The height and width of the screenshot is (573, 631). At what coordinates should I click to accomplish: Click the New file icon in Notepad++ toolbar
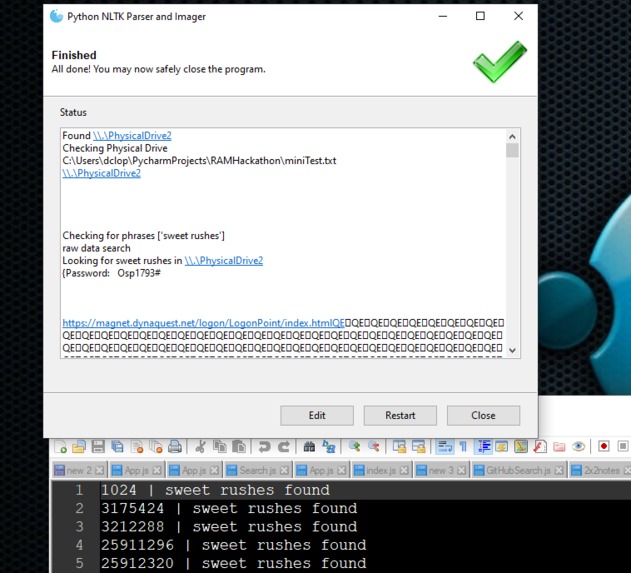pyautogui.click(x=60, y=447)
